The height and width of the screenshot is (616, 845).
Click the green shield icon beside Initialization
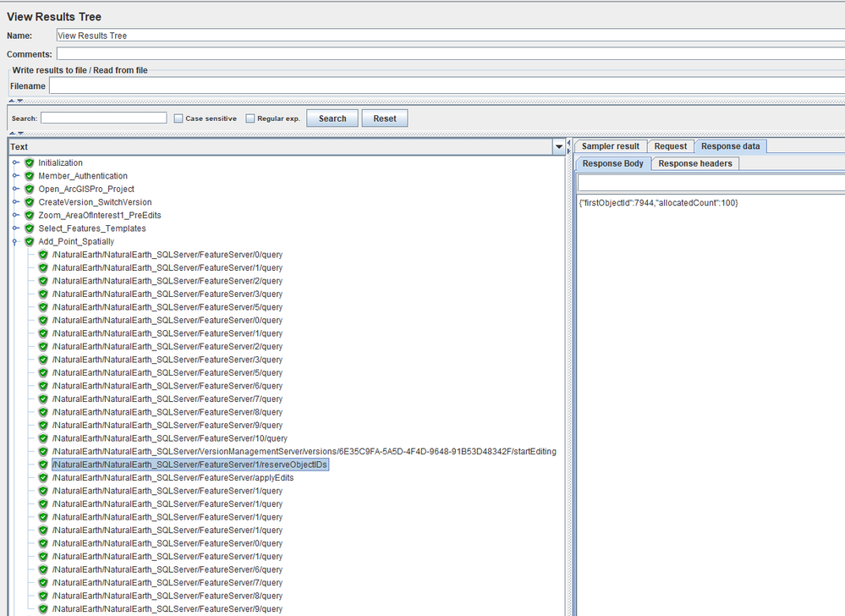pos(30,162)
